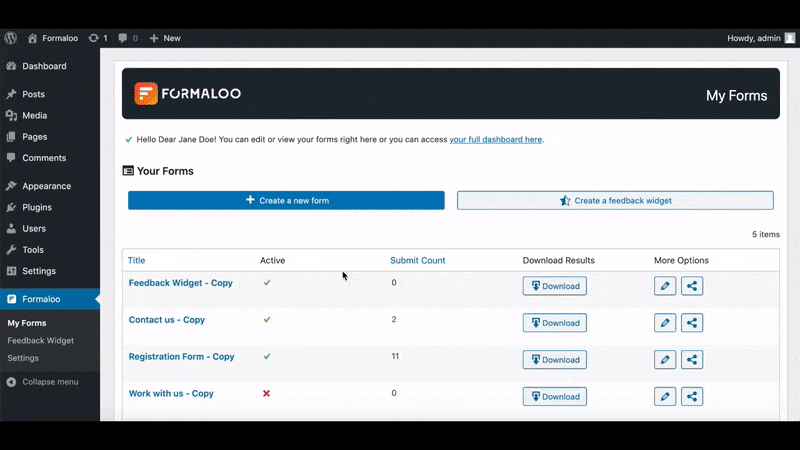Edit Registration Form - Copy with pencil icon

(x=665, y=360)
